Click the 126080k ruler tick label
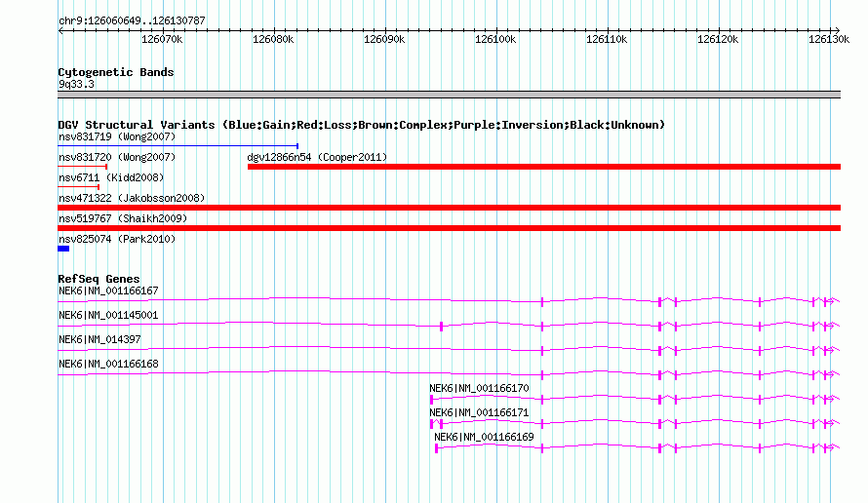Screen dimensions: 868x503 click(x=273, y=39)
